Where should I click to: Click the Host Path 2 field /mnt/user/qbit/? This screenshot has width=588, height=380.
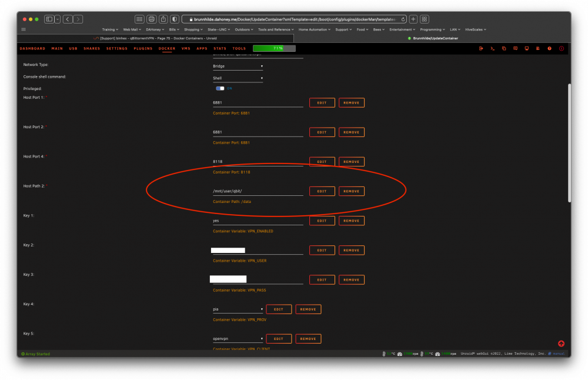258,191
